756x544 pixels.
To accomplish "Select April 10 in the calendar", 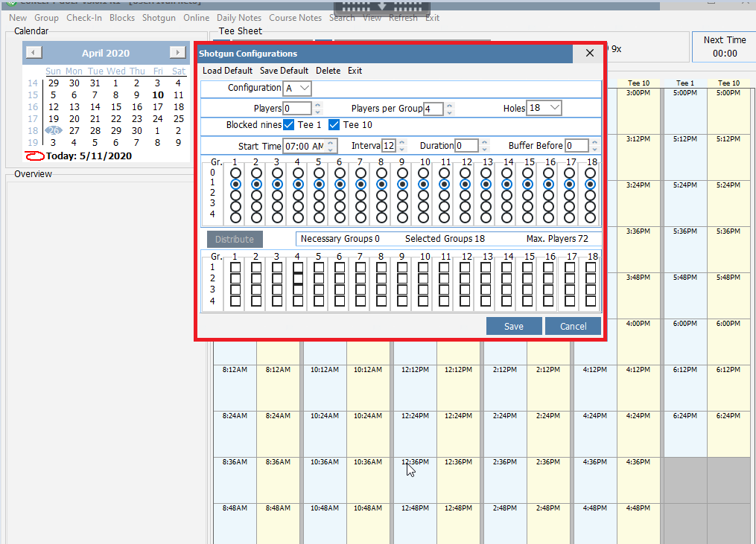I will [158, 95].
